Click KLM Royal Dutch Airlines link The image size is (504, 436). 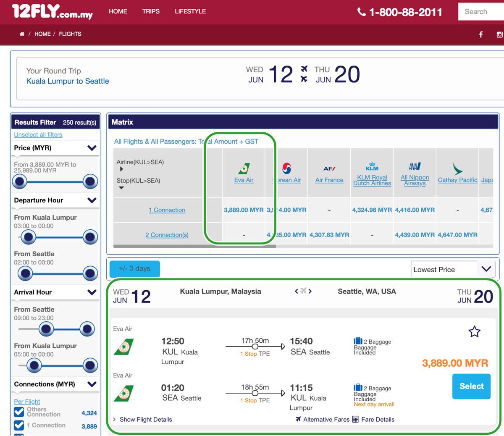[372, 180]
